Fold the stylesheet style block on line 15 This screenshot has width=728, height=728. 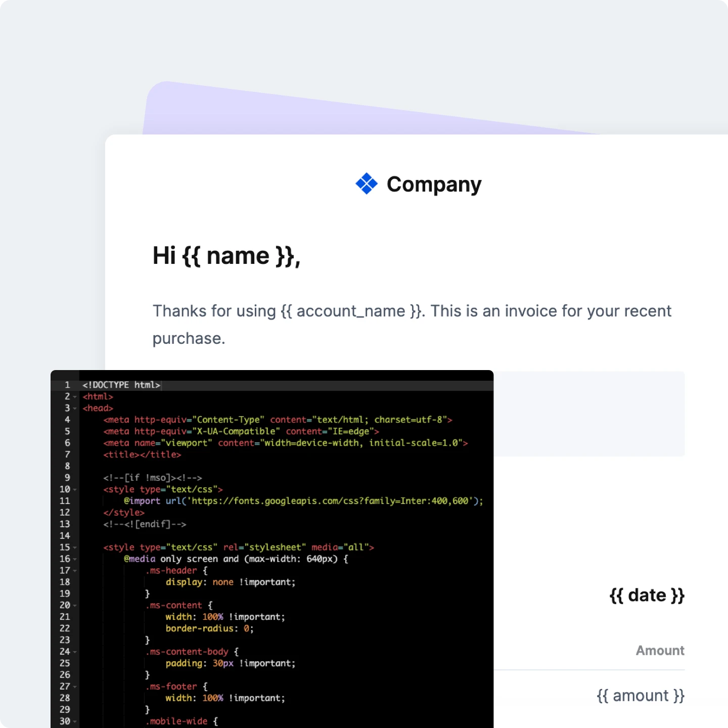pyautogui.click(x=75, y=548)
